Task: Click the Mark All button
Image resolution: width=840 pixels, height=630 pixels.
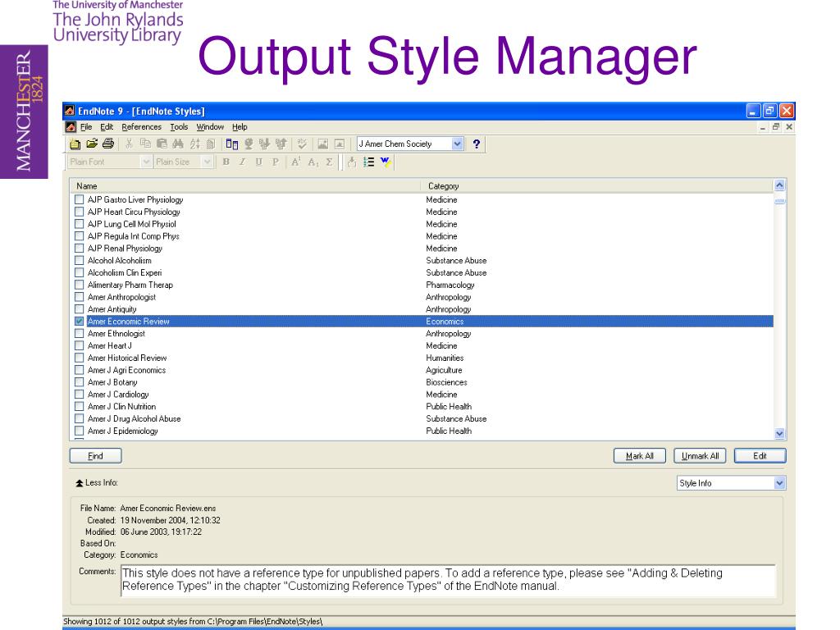Action: tap(640, 456)
